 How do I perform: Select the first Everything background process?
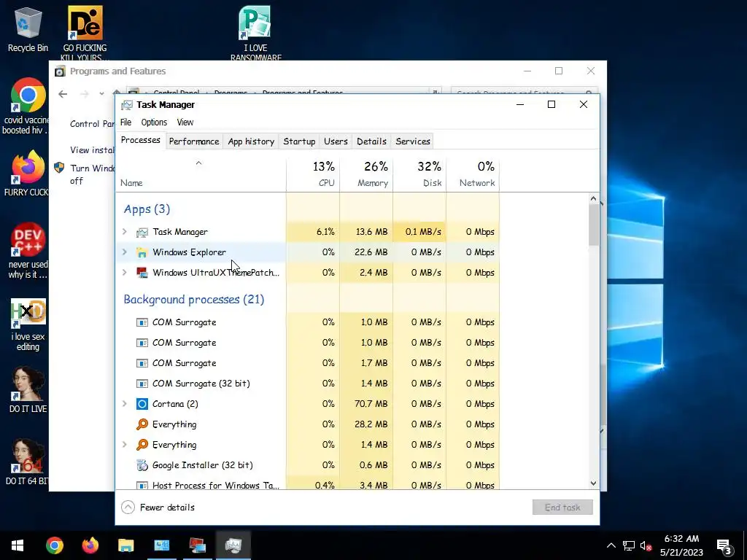pos(308,424)
